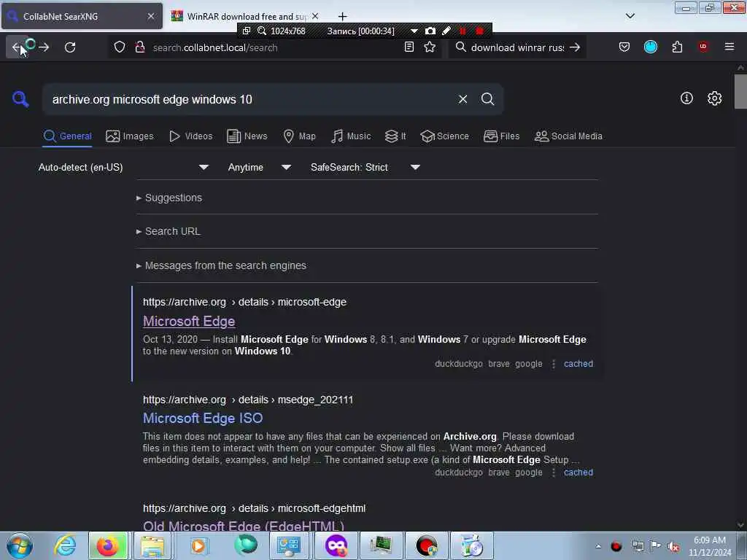This screenshot has height=560, width=747.
Task: Open cached copy of Microsoft Edge result
Action: click(578, 364)
